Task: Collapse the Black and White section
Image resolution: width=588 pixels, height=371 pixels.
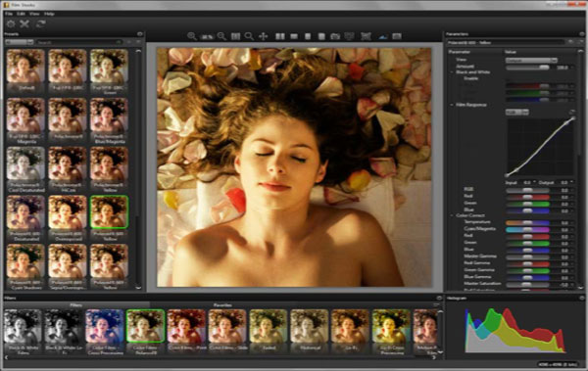Action: pyautogui.click(x=452, y=72)
